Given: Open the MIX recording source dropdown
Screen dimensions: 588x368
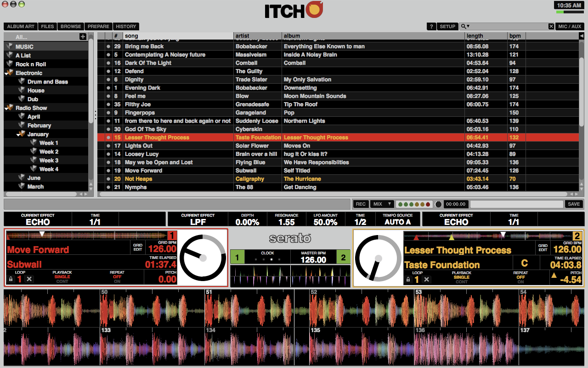Looking at the screenshot, I should point(382,204).
